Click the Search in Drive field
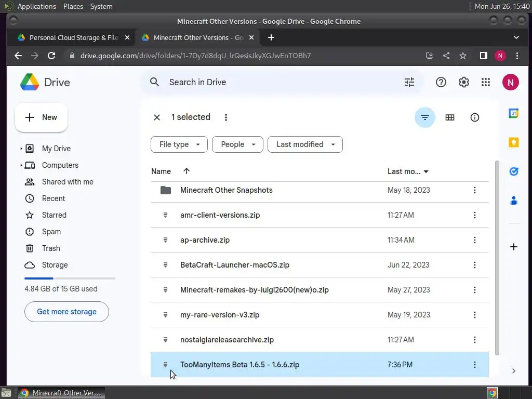 coord(282,82)
